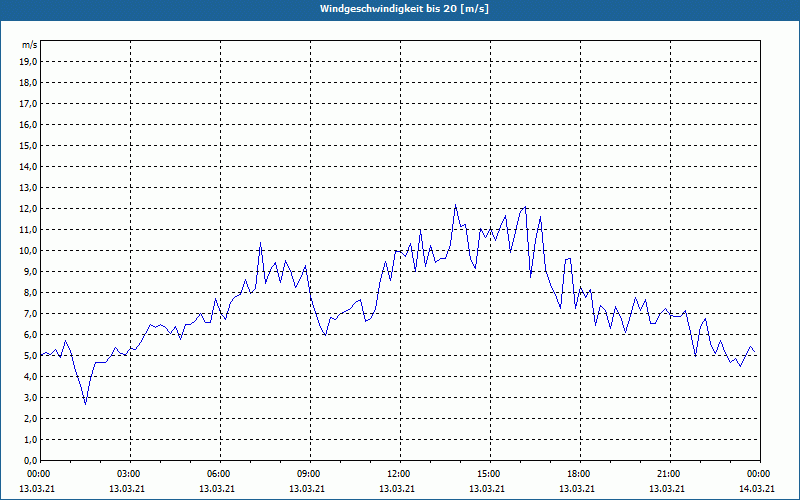The width and height of the screenshot is (800, 500).
Task: Click the '12:00' time axis label
Action: (400, 474)
